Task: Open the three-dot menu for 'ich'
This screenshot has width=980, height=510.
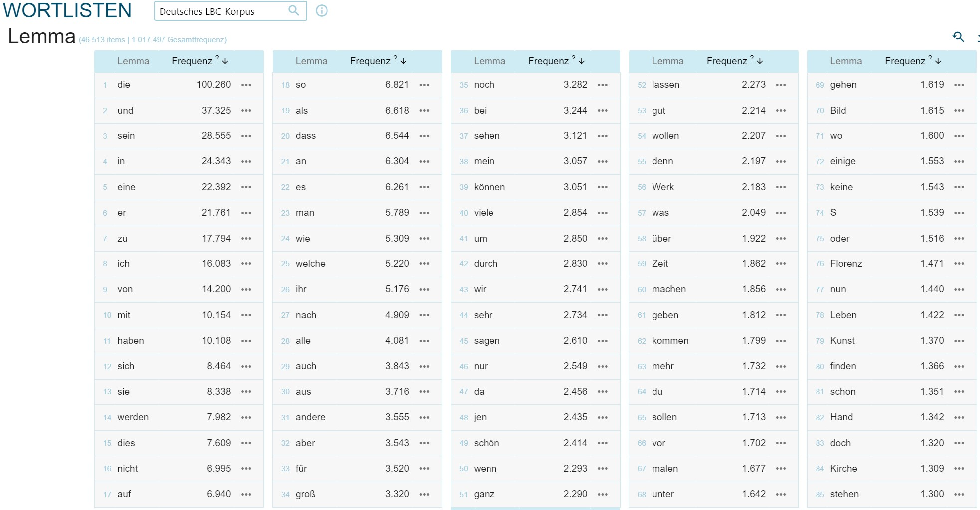Action: 246,264
